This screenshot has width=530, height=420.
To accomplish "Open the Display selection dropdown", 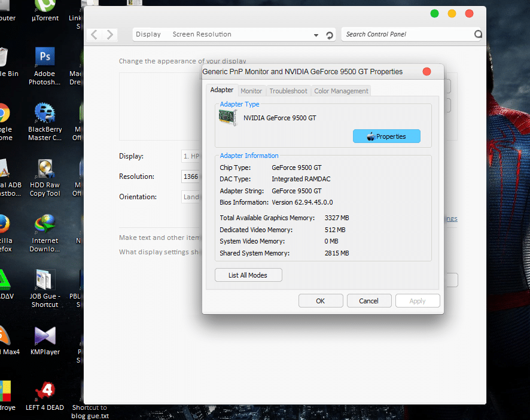I will [x=191, y=156].
